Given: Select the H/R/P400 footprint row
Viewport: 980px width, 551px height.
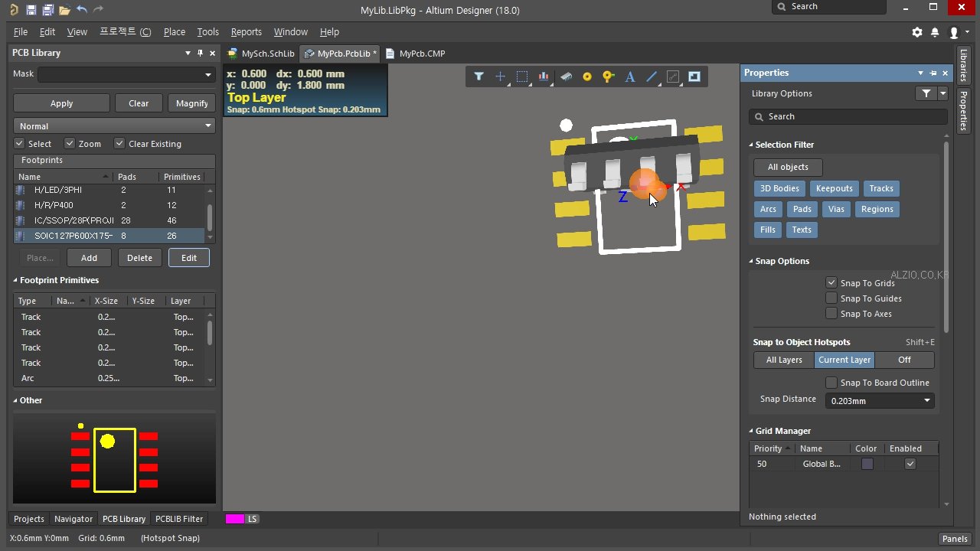Looking at the screenshot, I should point(109,205).
